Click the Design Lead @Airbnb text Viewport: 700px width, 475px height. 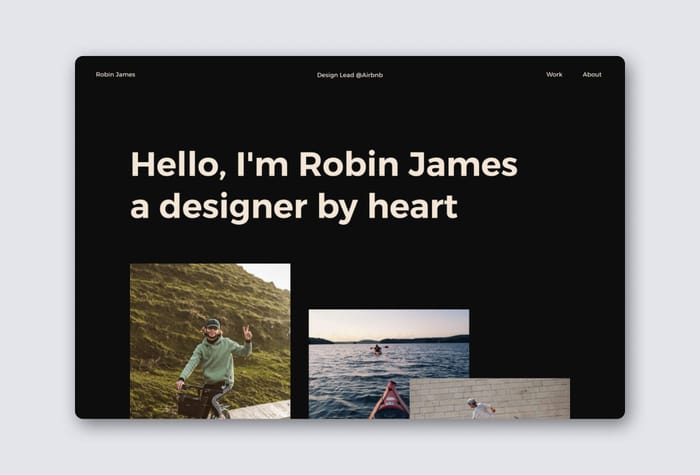tap(350, 75)
